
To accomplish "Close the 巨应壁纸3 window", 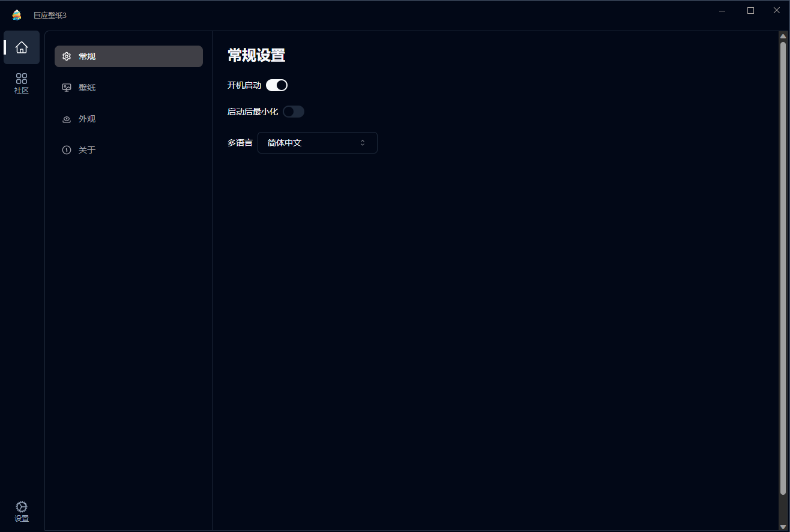I will click(776, 11).
